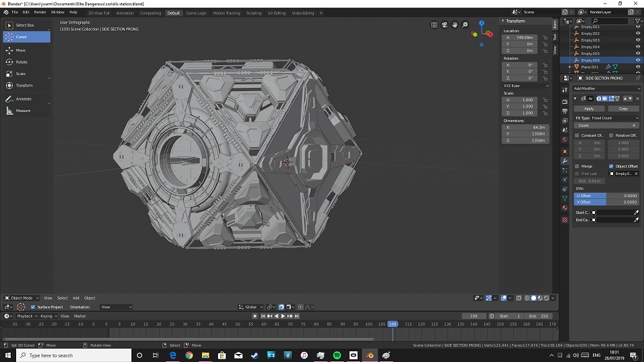Enable the Merge checkbox
Image resolution: width=644 pixels, height=362 pixels.
[577, 166]
